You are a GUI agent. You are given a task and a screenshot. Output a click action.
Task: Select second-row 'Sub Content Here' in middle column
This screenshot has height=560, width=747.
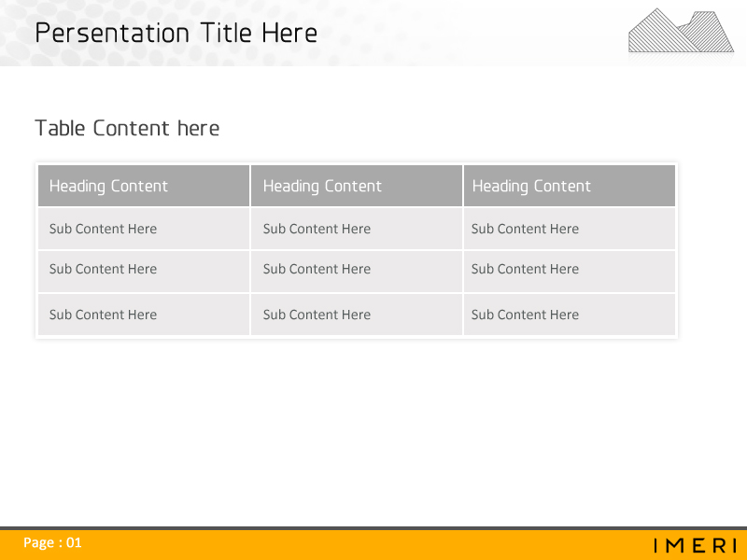point(317,269)
